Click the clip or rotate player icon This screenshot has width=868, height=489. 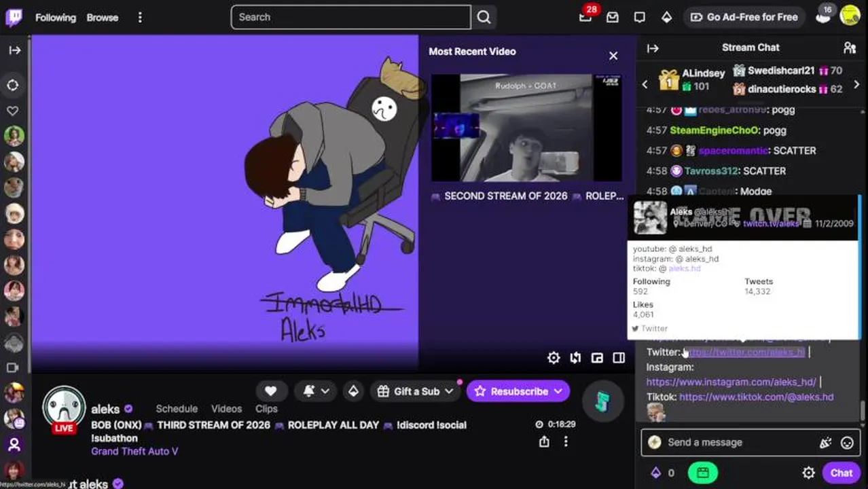[575, 358]
